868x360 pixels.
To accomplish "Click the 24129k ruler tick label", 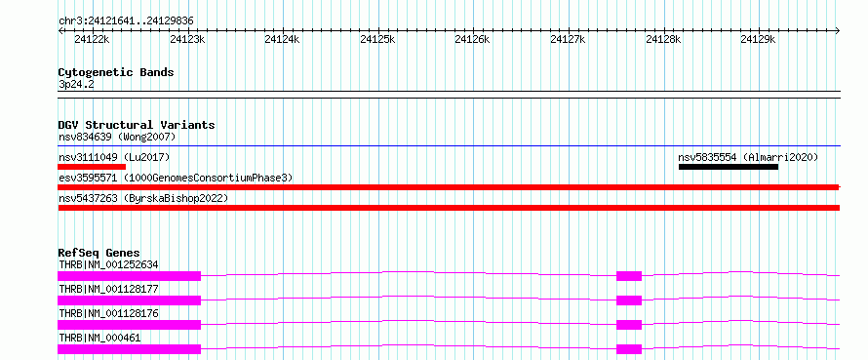I will coord(758,39).
